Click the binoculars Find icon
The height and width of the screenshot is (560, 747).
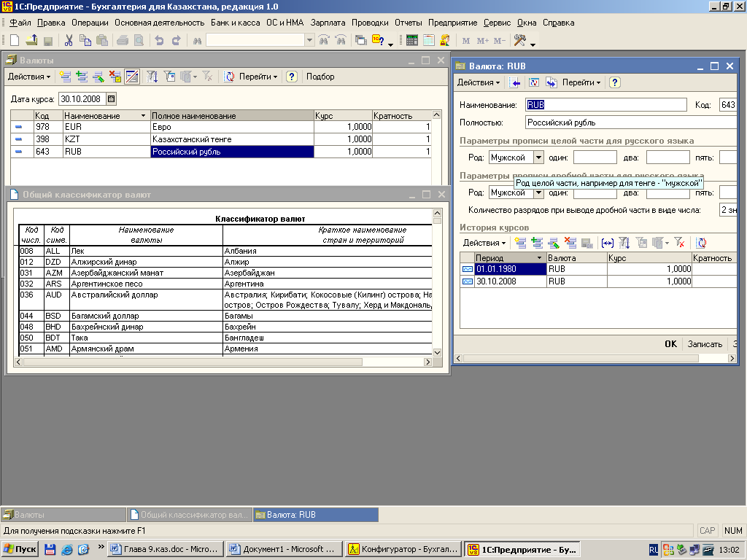(197, 41)
